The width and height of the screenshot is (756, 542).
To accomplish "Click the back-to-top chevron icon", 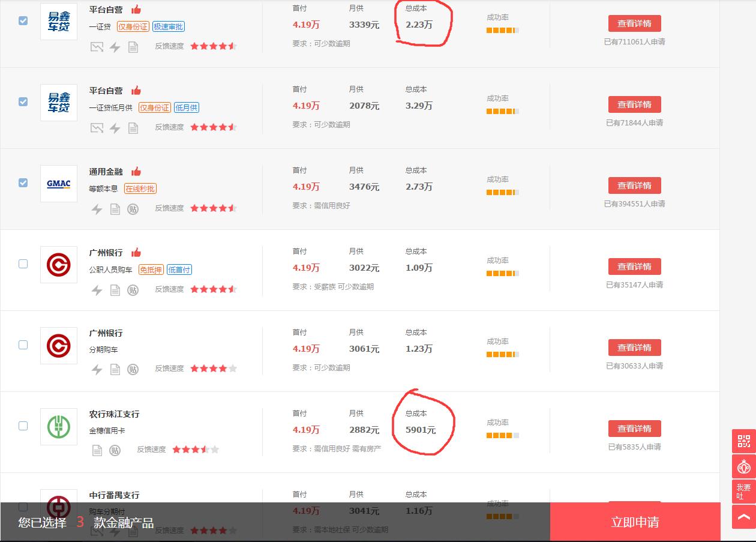I will point(744,517).
